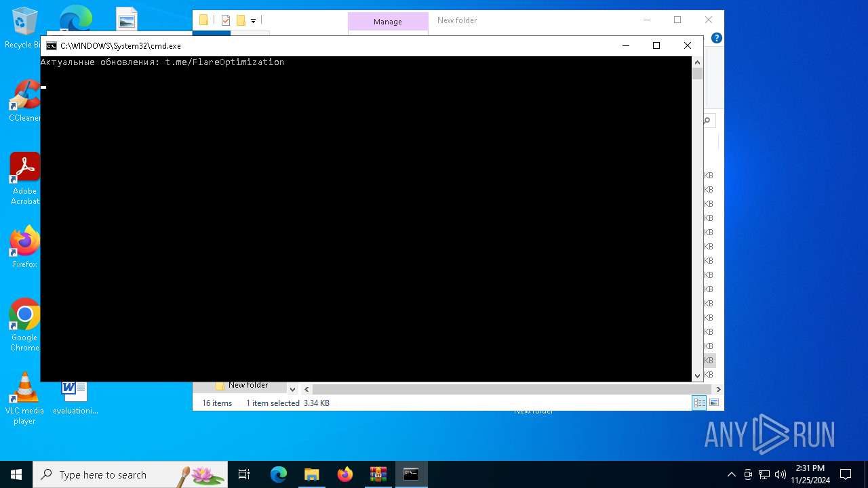Click the New folder icon in Explorer quick access toolbar

[x=241, y=20]
